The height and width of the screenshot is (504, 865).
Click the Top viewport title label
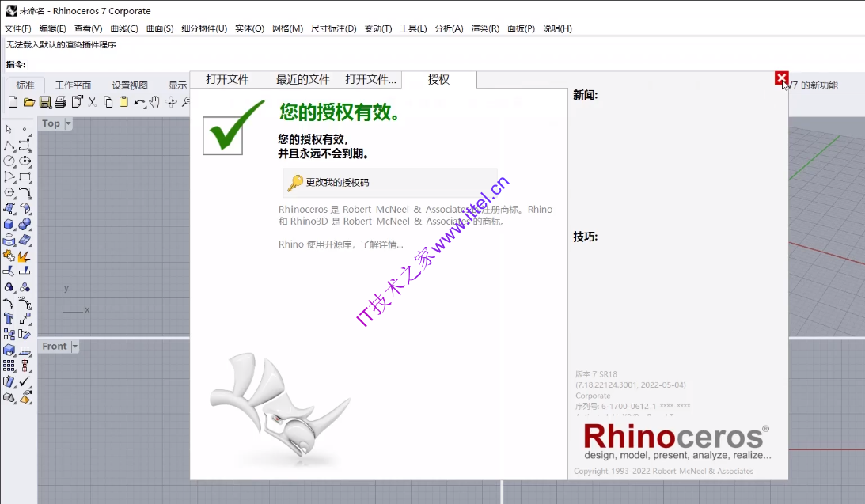tap(51, 123)
